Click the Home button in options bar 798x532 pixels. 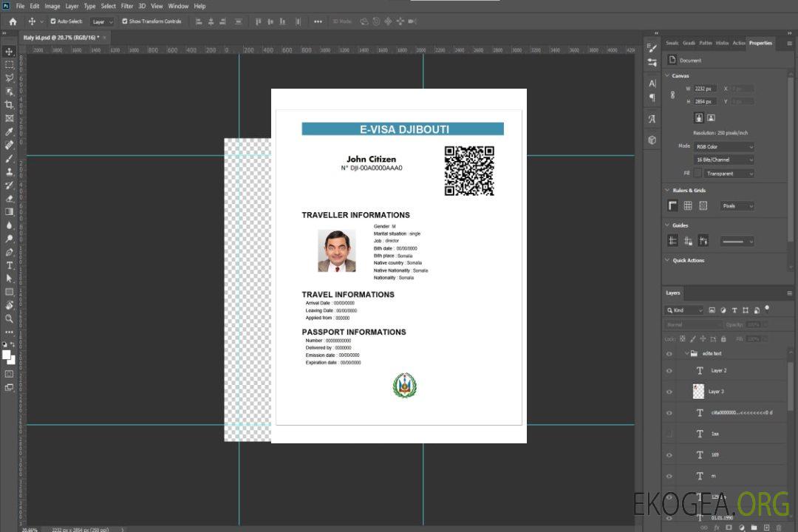[x=13, y=21]
